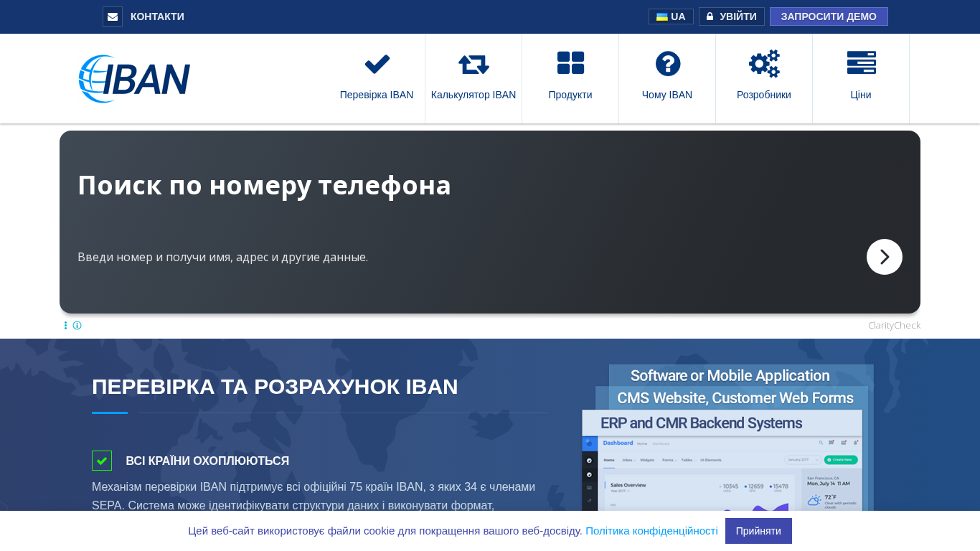This screenshot has height=551, width=980.
Task: Click the padlock icon beside УВІЙТИ
Action: (710, 17)
